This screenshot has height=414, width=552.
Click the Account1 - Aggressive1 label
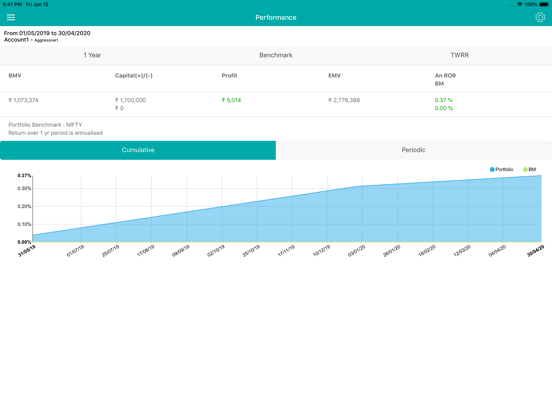[31, 40]
